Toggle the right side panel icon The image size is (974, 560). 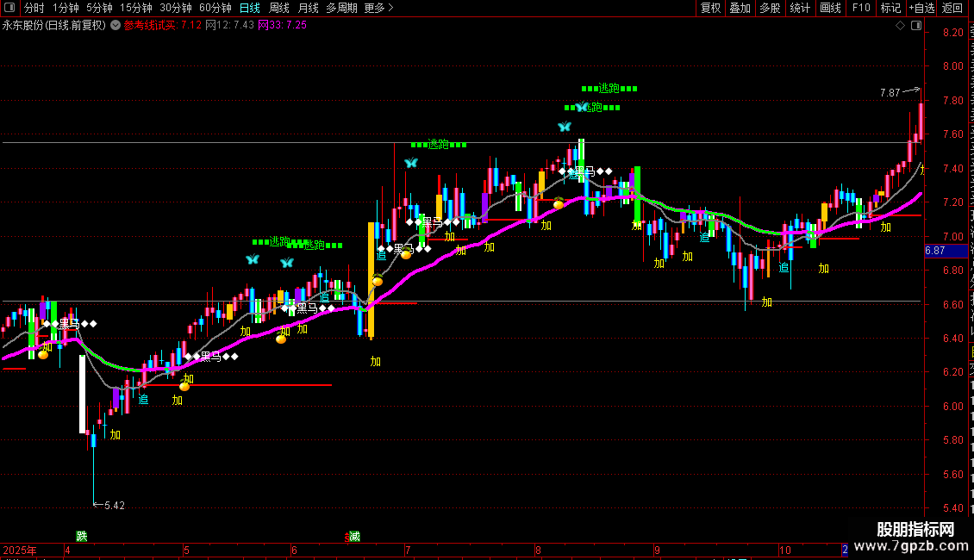point(916,26)
